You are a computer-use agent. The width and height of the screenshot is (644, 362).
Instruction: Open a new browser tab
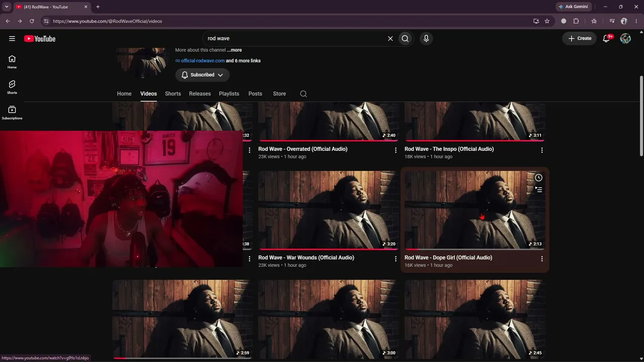[98, 7]
